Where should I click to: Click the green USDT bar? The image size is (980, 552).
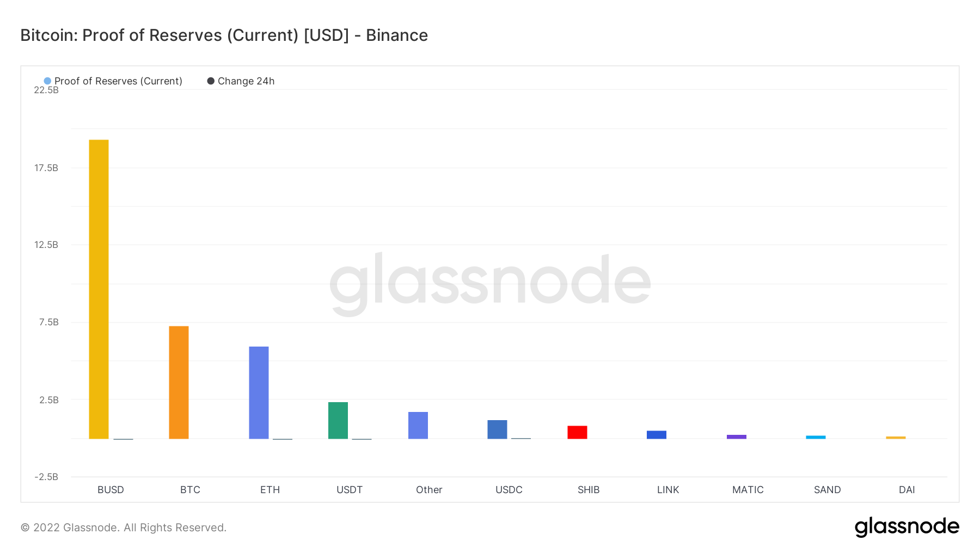pyautogui.click(x=338, y=421)
